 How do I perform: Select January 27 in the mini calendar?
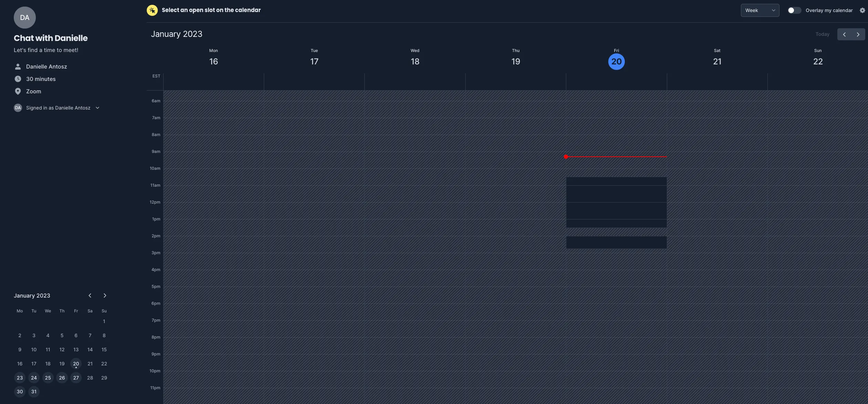point(76,377)
